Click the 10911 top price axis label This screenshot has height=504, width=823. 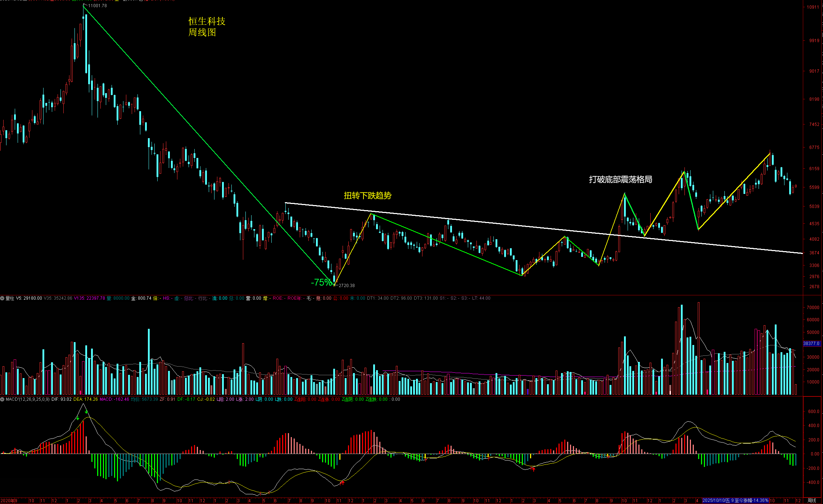click(x=813, y=7)
